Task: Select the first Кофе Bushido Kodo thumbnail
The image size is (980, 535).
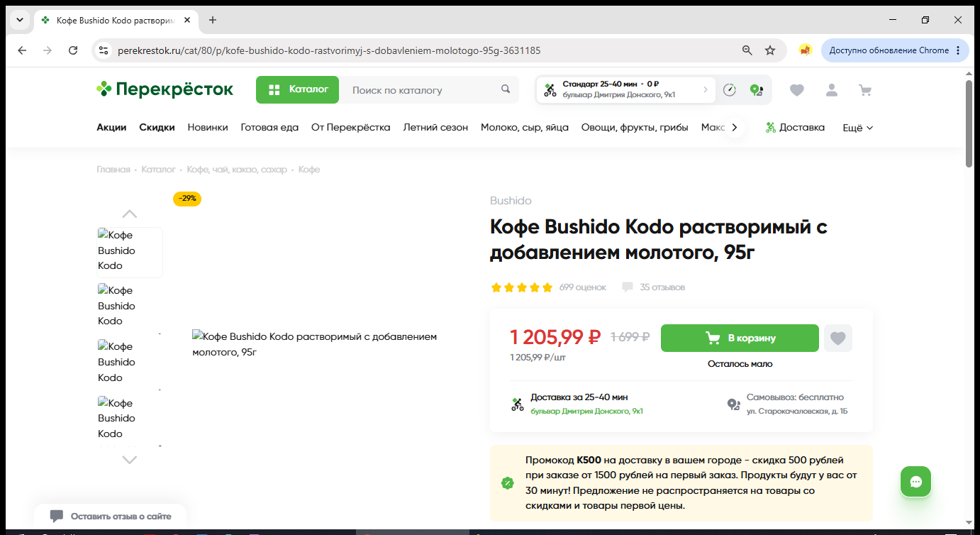Action: (x=130, y=252)
